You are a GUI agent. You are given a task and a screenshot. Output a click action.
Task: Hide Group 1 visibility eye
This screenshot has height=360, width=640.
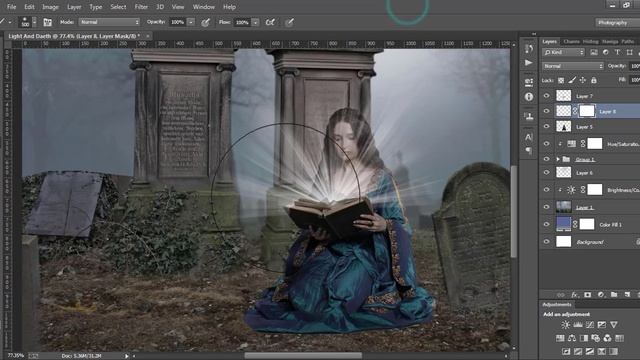click(x=547, y=159)
